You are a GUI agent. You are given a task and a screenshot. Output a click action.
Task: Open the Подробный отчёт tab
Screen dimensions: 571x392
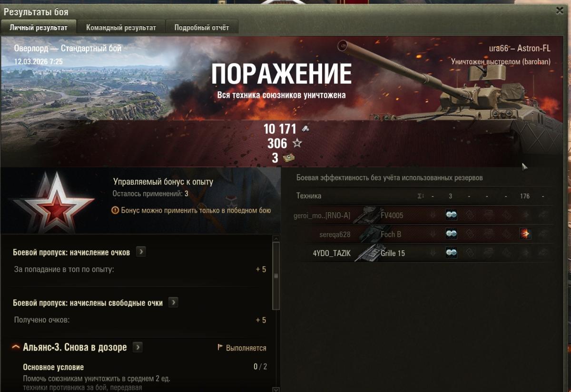[x=202, y=28]
